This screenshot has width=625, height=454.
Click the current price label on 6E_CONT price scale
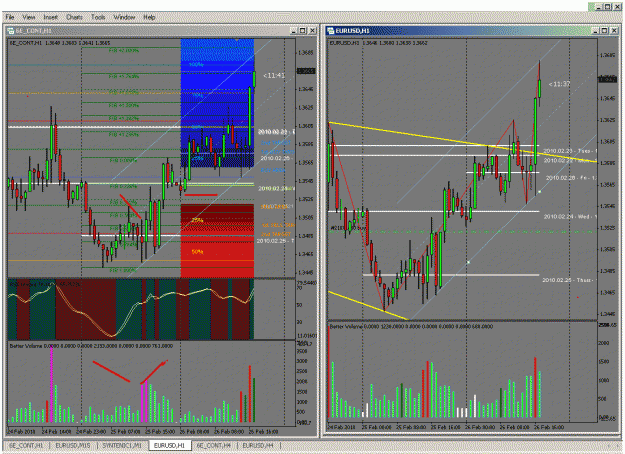point(306,71)
